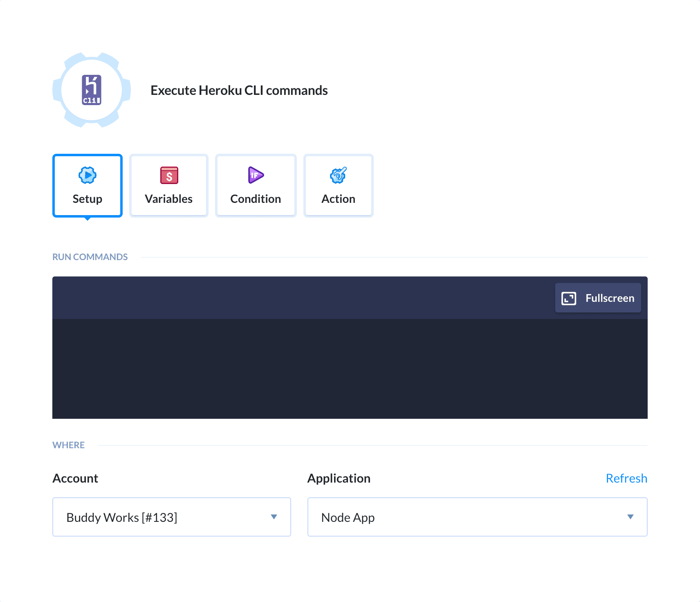Open the Account dropdown showing Buddy Works [#133]
Image resolution: width=700 pixels, height=602 pixels.
(171, 517)
